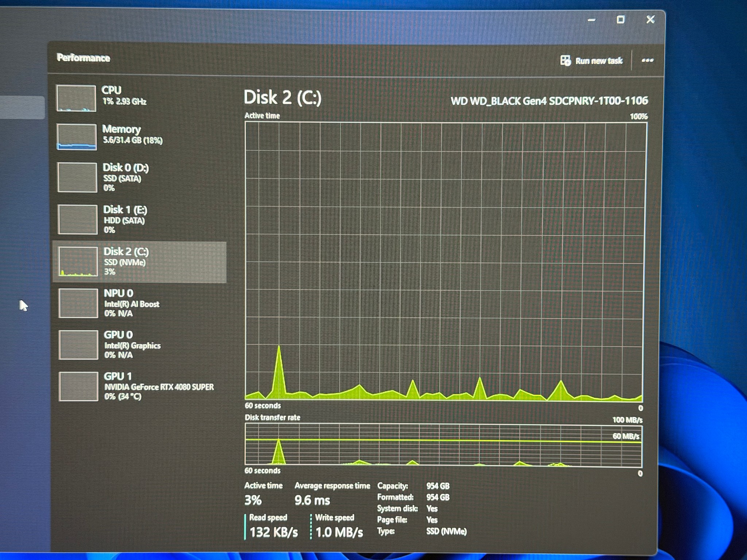Click the Disk transfer rate graph
747x560 pixels.
point(444,445)
